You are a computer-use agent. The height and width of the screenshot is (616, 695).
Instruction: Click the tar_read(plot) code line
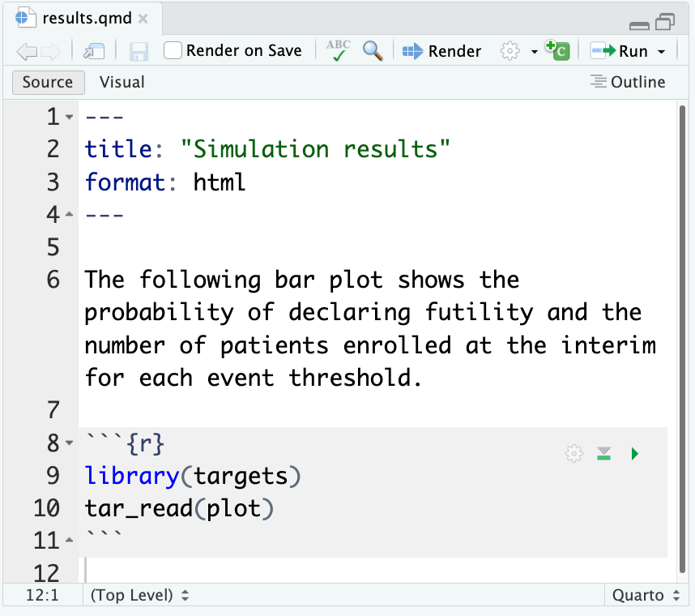click(179, 509)
